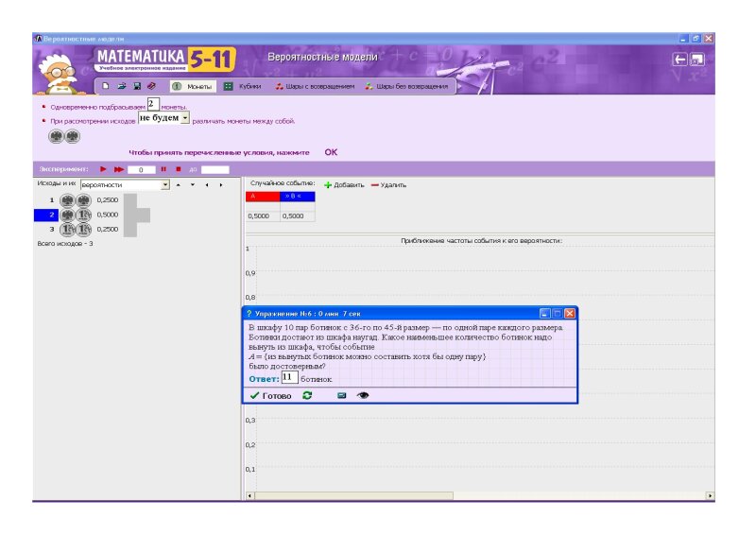Screen dimensions: 756x535
Task: Open the 'не будем' dropdown
Action: click(x=185, y=119)
